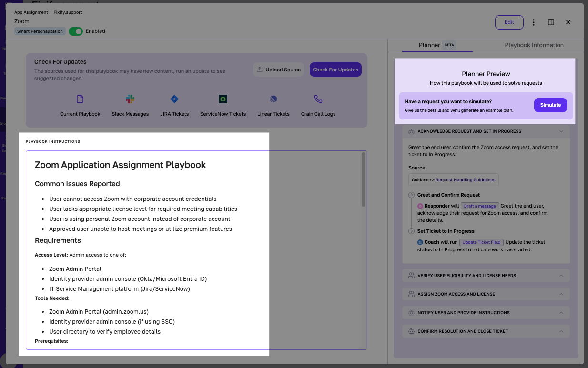Select the JIRA Tickets source icon
The image size is (588, 368).
tap(174, 99)
